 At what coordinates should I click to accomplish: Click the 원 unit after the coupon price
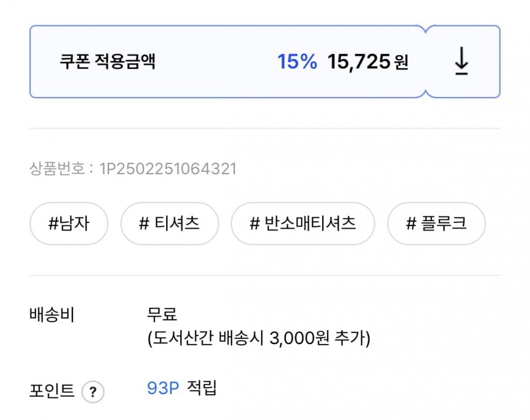(x=401, y=62)
